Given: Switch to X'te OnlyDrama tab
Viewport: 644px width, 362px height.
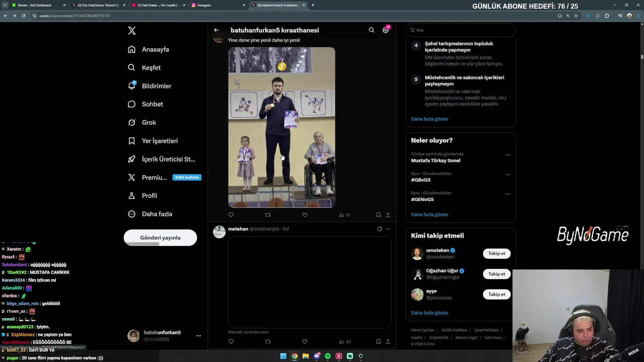Looking at the screenshot, I should pyautogui.click(x=99, y=5).
